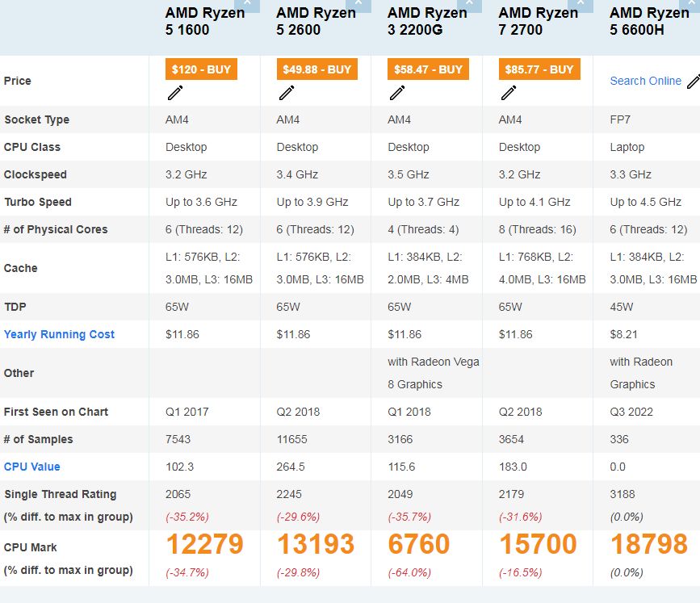The image size is (700, 603).
Task: Select AMD Ryzen 5 2600 heading
Action: pyautogui.click(x=316, y=21)
